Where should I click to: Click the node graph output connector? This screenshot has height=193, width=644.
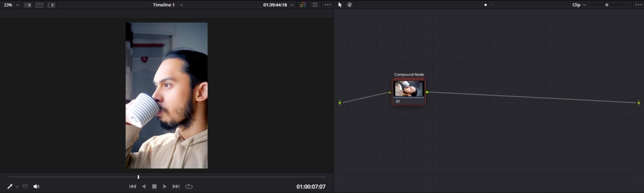pos(639,103)
